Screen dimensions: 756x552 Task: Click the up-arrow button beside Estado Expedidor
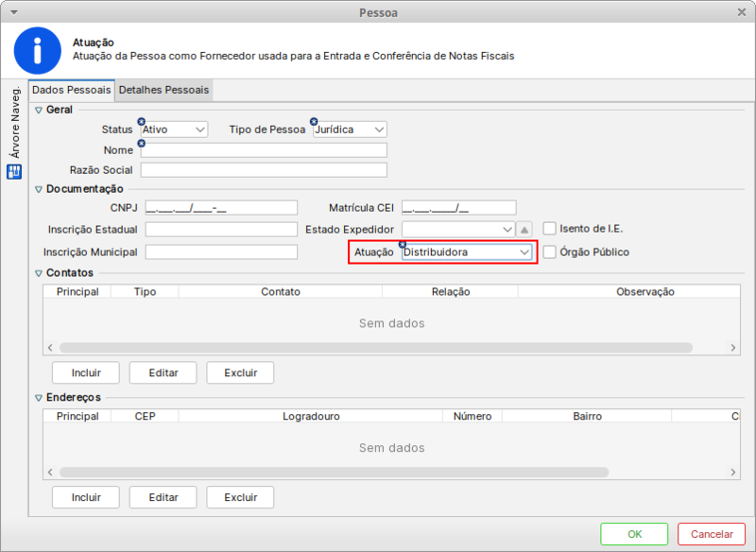524,229
